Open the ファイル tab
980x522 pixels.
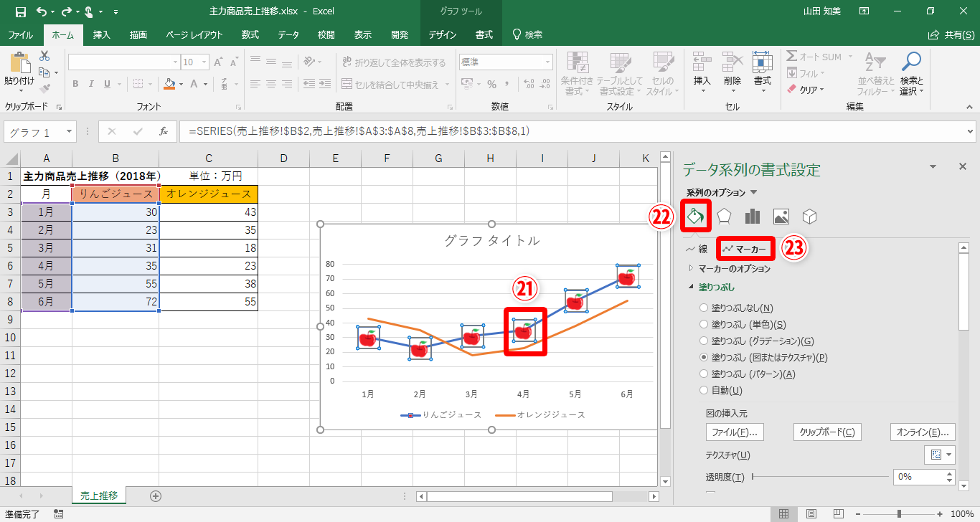(20, 34)
